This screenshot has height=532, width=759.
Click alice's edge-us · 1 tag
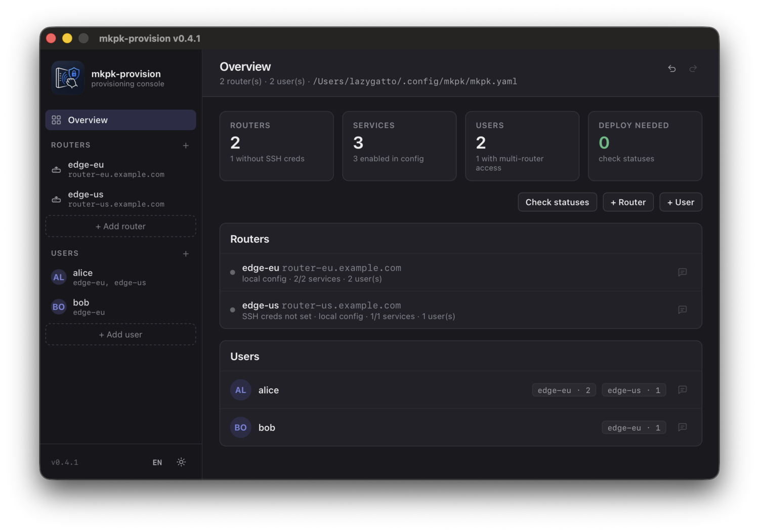point(634,390)
